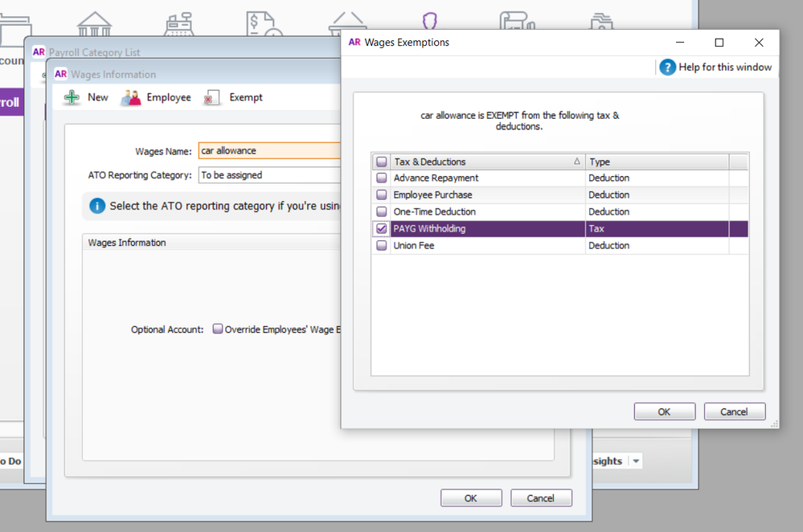The image size is (803, 532).
Task: Tick the Union Fee checkbox
Action: tap(381, 246)
